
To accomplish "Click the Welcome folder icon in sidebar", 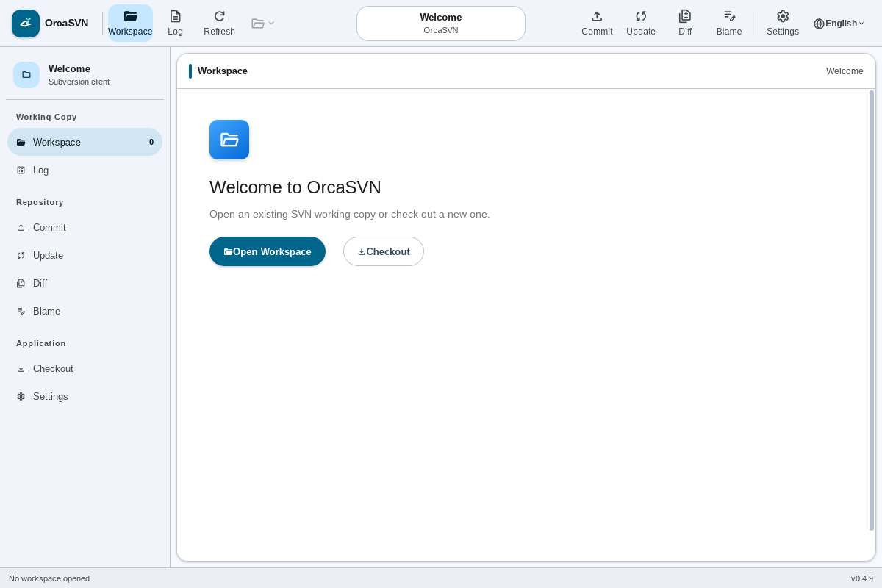I will 26,75.
